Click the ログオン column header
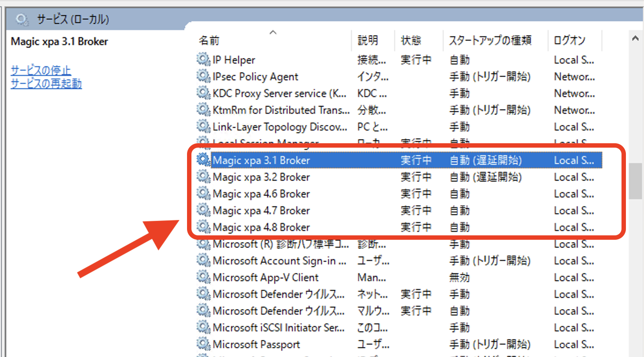The width and height of the screenshot is (644, 357). pos(569,41)
